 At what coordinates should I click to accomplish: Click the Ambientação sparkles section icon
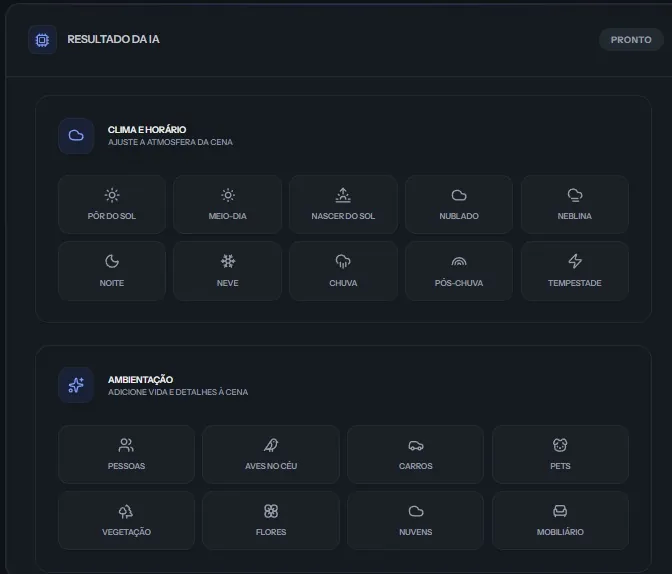[x=76, y=385]
